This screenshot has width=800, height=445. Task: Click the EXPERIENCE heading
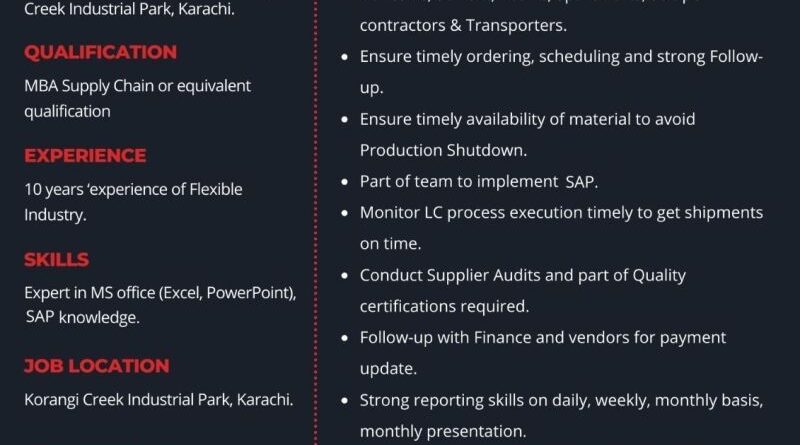pos(85,156)
